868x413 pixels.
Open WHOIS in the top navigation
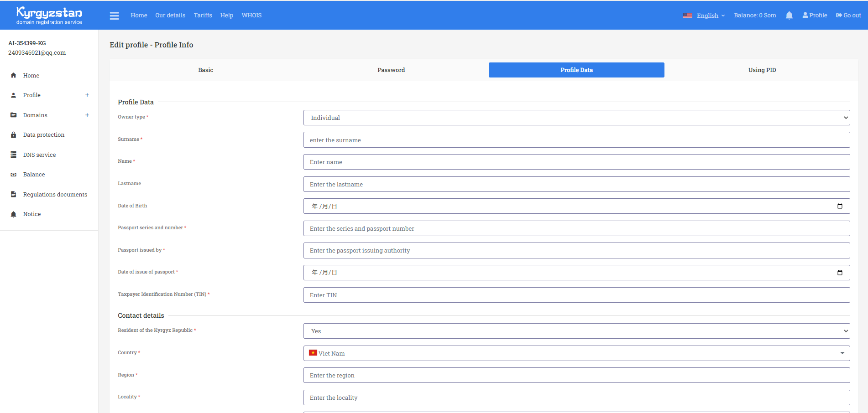coord(251,15)
